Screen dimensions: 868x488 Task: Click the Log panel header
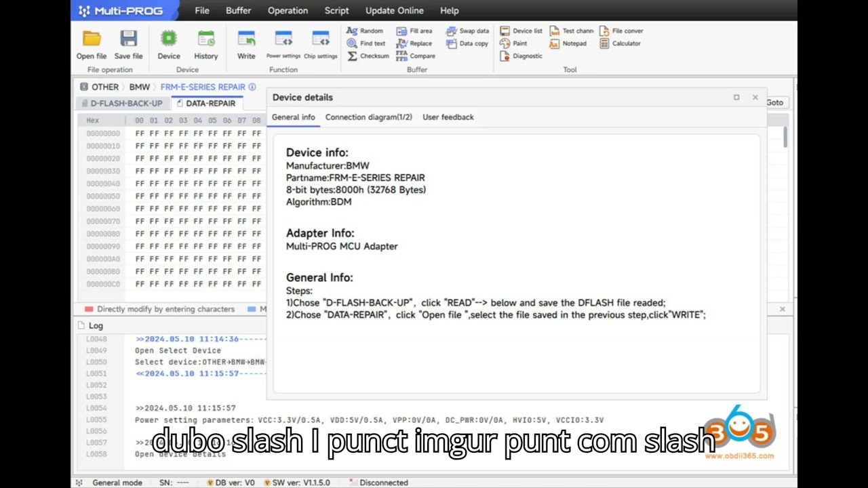pos(91,325)
